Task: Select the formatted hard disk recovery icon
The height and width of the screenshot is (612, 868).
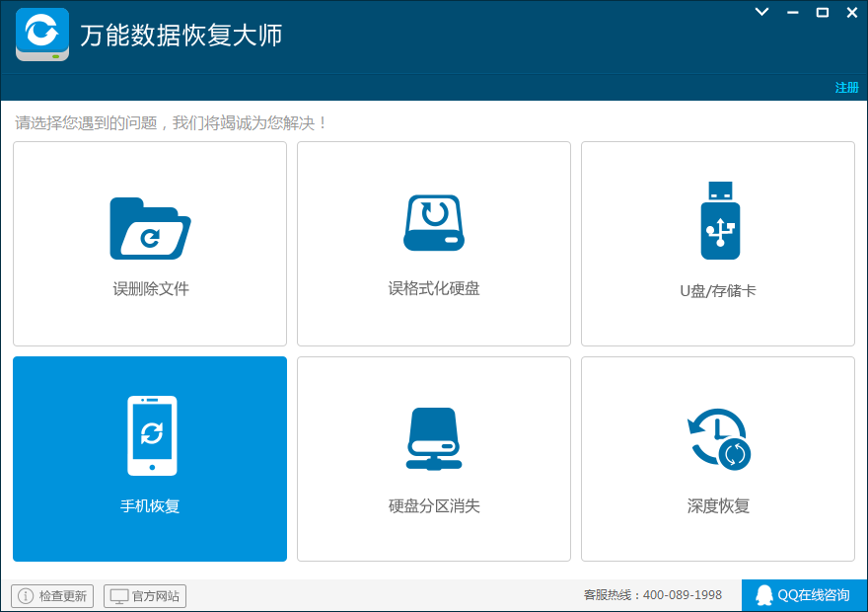Action: [433, 223]
